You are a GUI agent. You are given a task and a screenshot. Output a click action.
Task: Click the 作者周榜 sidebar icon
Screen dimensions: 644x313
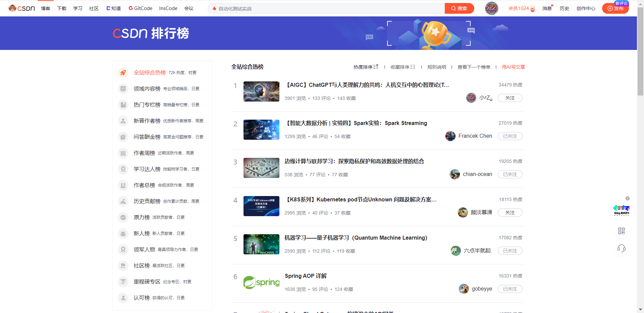123,153
